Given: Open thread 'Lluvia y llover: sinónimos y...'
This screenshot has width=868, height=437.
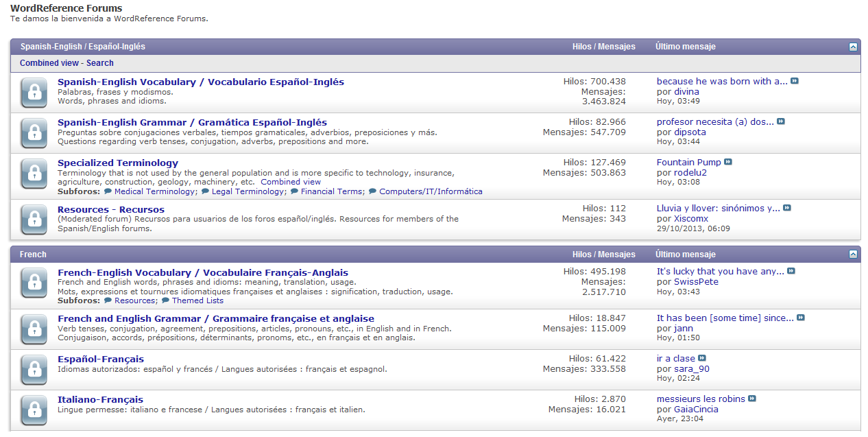Looking at the screenshot, I should tap(719, 209).
